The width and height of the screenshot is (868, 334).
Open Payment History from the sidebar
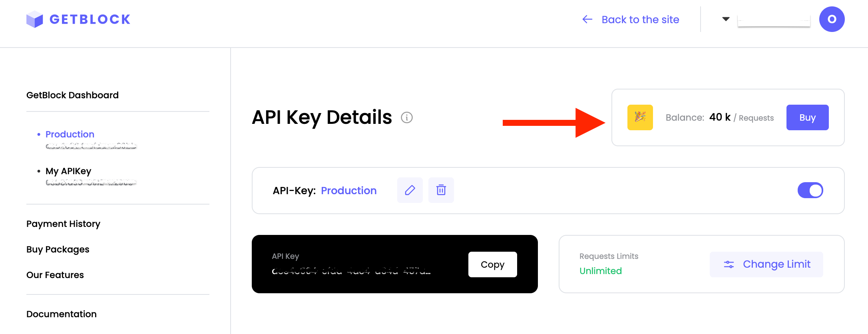tap(63, 224)
